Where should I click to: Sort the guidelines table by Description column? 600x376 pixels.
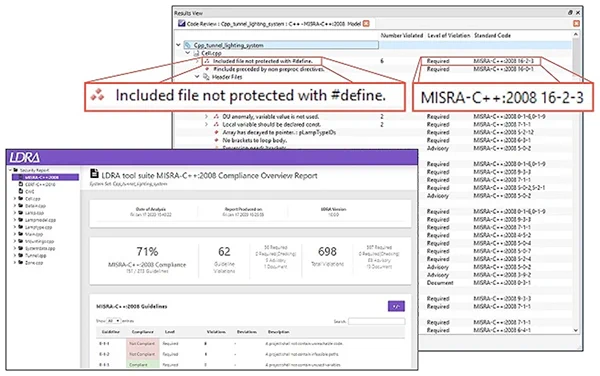coord(279,332)
